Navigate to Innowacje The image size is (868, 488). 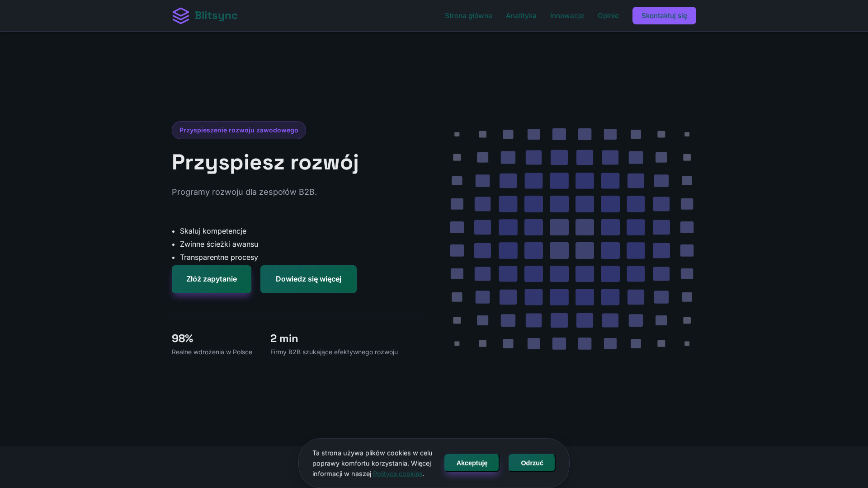click(567, 16)
